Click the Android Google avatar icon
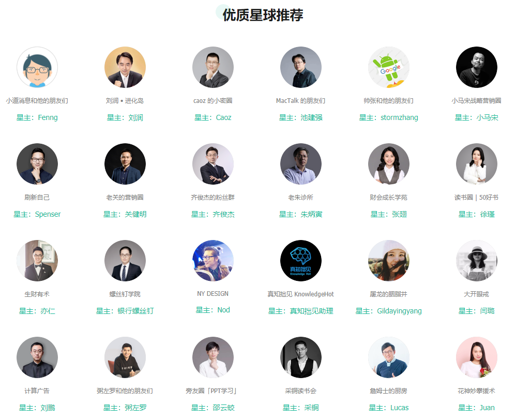Viewport: 516px width, 420px height. pyautogui.click(x=389, y=67)
